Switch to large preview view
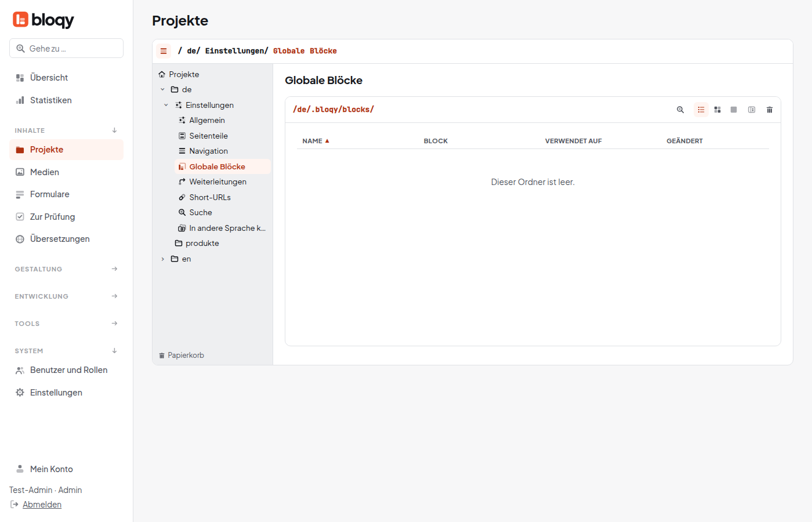The height and width of the screenshot is (522, 812). click(734, 110)
